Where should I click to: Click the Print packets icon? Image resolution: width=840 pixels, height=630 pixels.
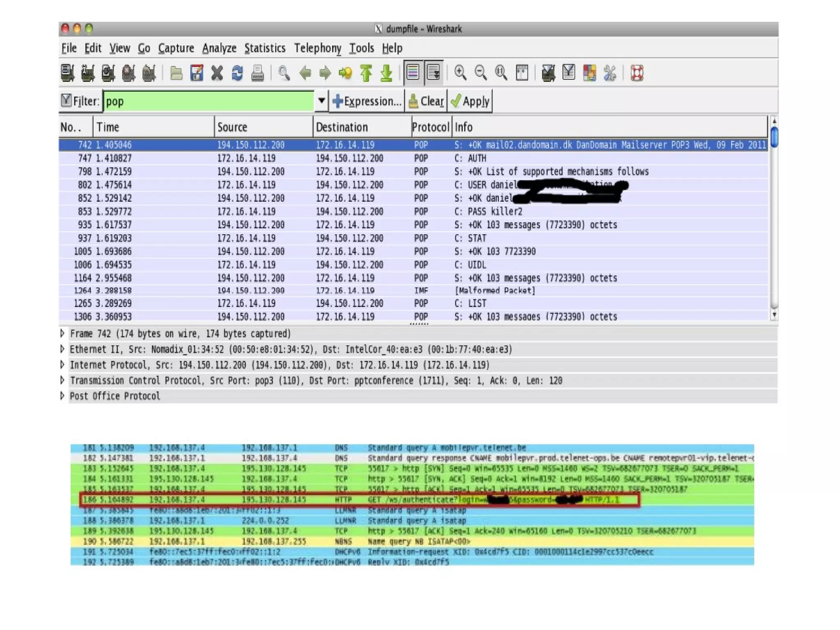coord(258,73)
